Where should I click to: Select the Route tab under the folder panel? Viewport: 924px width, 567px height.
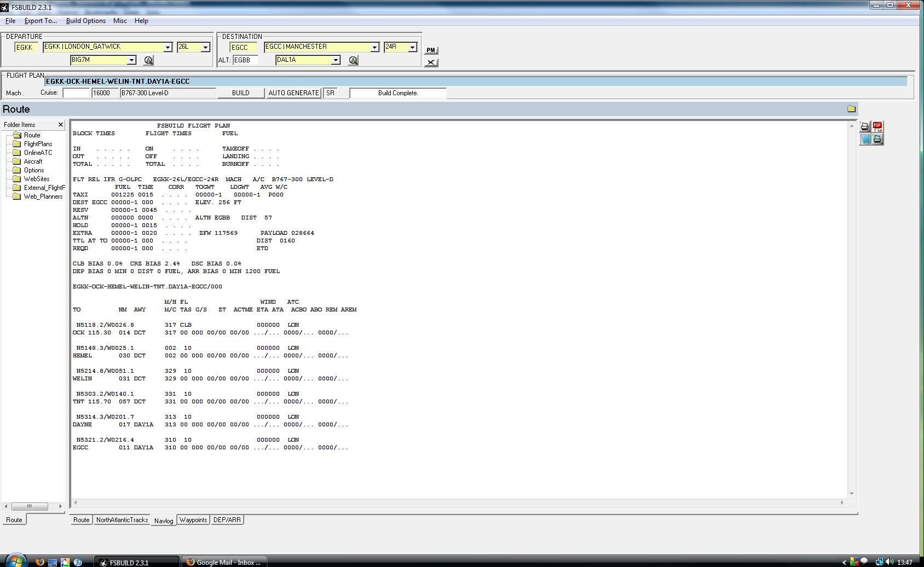point(14,520)
